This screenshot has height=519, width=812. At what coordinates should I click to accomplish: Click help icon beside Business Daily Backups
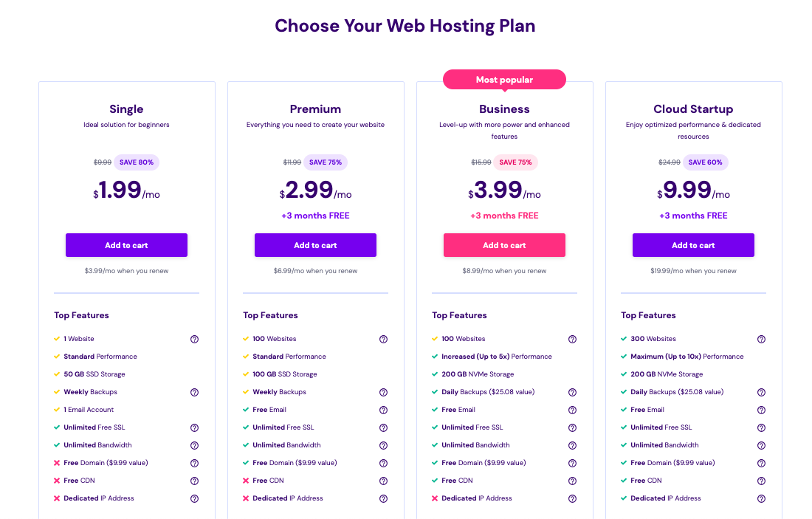572,393
